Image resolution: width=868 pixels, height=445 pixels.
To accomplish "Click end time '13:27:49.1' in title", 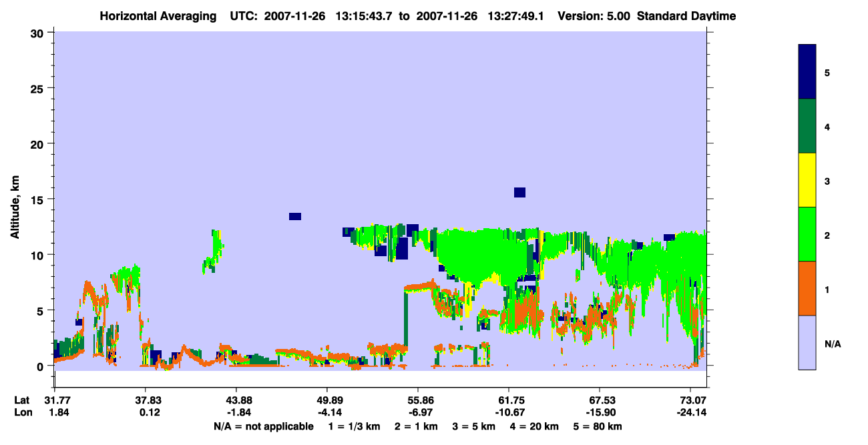I will [517, 16].
